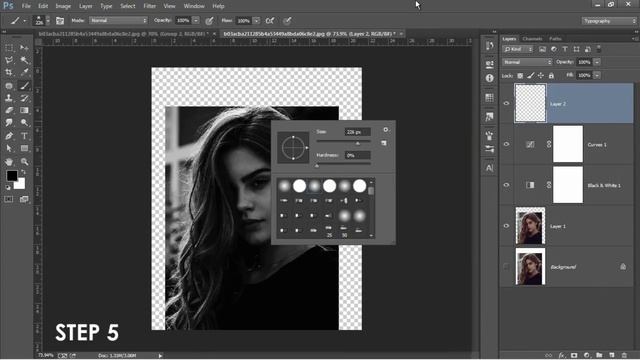
Task: Create new preset from this brush
Action: (384, 143)
